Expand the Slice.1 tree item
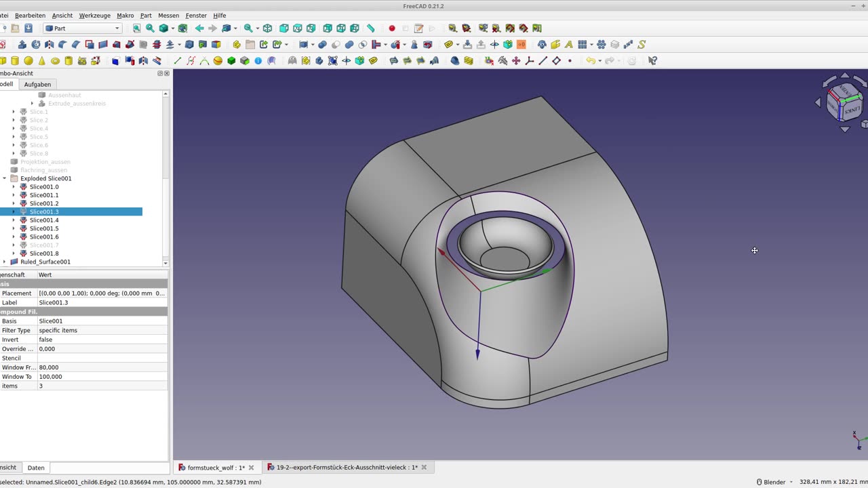This screenshot has width=868, height=488. pos(14,112)
